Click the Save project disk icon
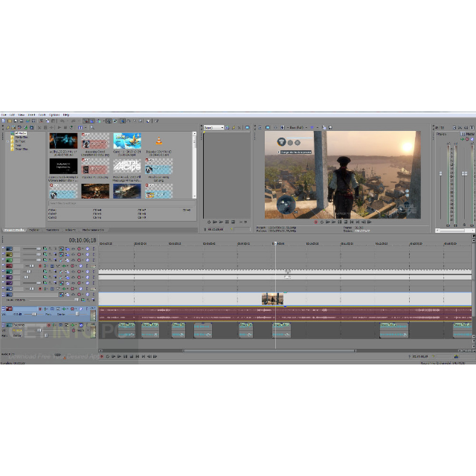 coord(15,120)
